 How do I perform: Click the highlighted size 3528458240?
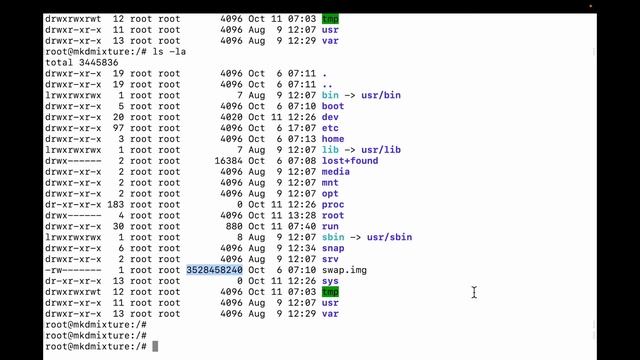coord(215,270)
